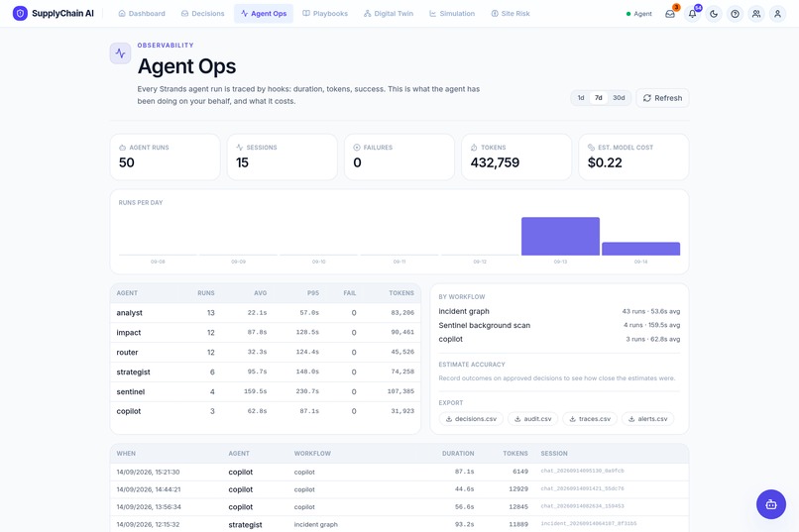Select the 1d time range
799x532 pixels.
(x=581, y=98)
